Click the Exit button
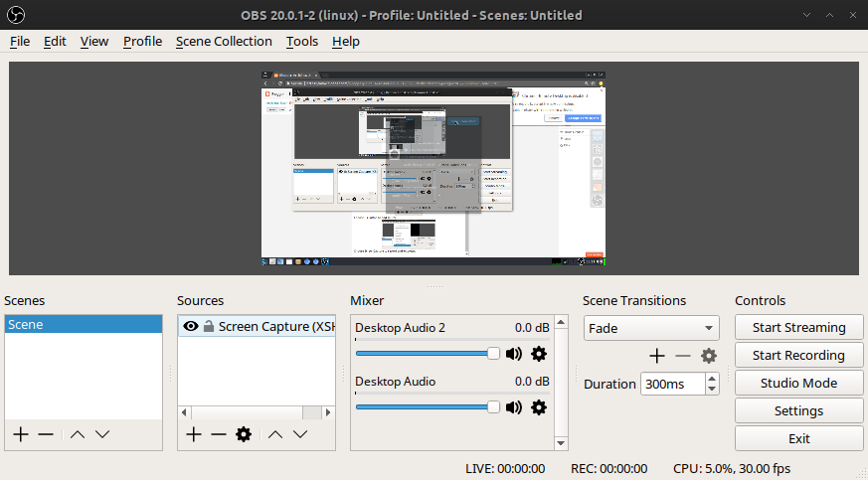Viewport: 868px width, 480px height. [x=798, y=438]
